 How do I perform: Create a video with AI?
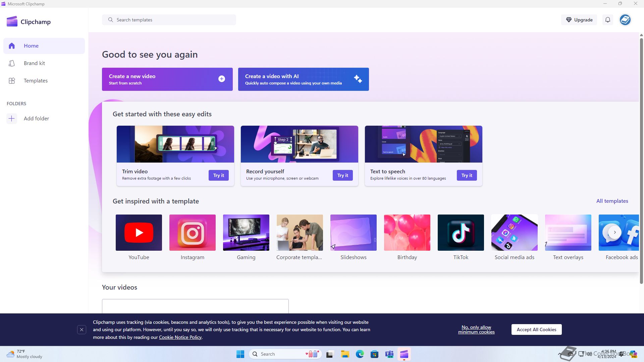[304, 79]
